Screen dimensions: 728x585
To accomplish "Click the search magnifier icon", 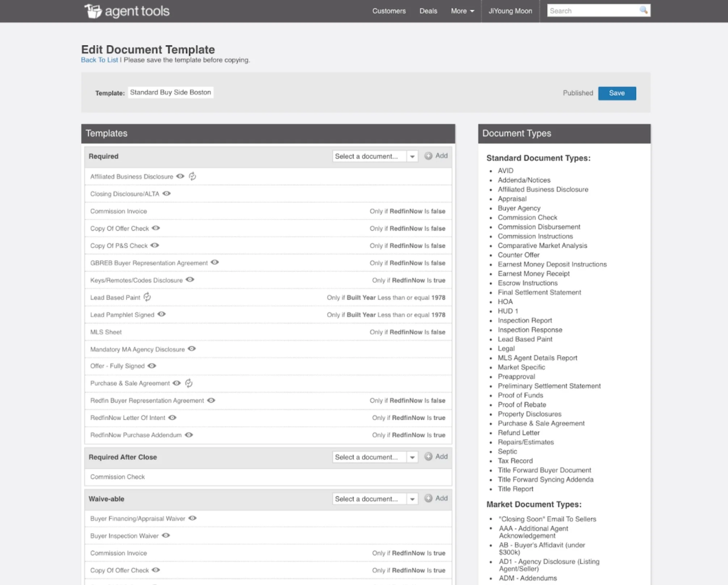I will point(643,10).
